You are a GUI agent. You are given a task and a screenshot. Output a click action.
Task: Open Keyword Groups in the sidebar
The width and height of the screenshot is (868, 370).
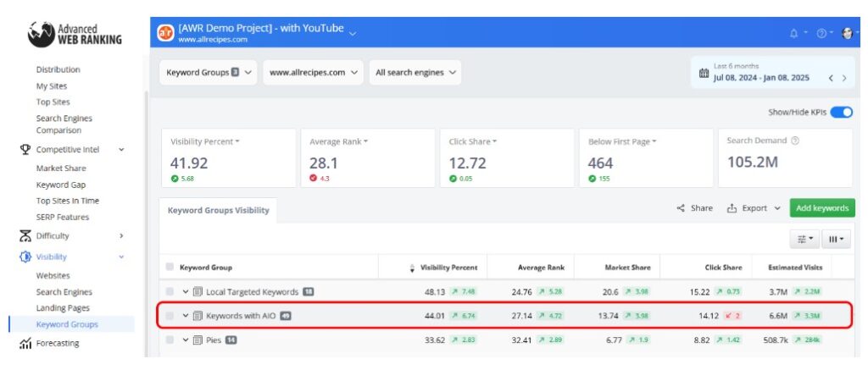coord(67,324)
